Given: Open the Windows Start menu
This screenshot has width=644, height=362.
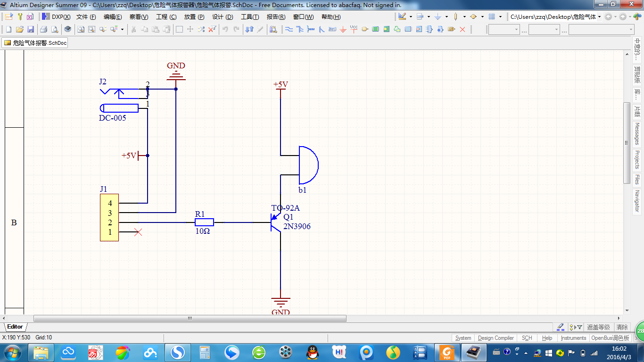Looking at the screenshot, I should tap(13, 352).
